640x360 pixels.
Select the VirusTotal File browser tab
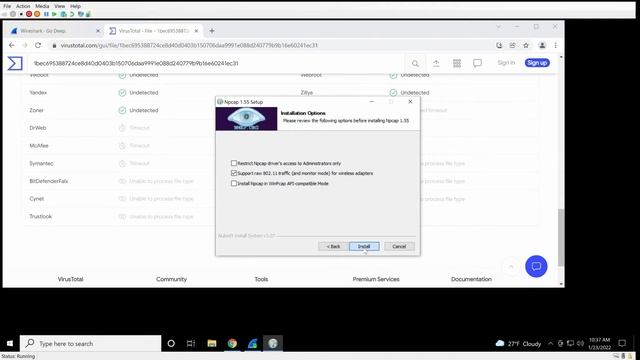(153, 31)
